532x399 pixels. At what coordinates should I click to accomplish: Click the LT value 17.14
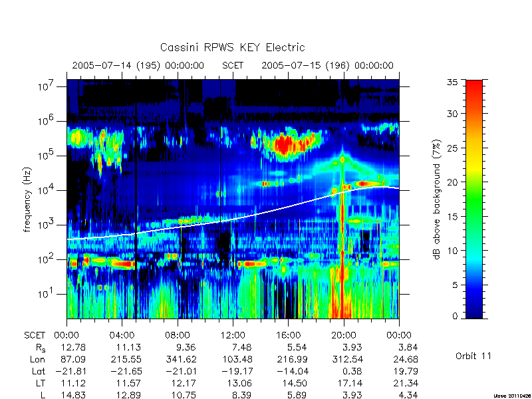click(350, 383)
